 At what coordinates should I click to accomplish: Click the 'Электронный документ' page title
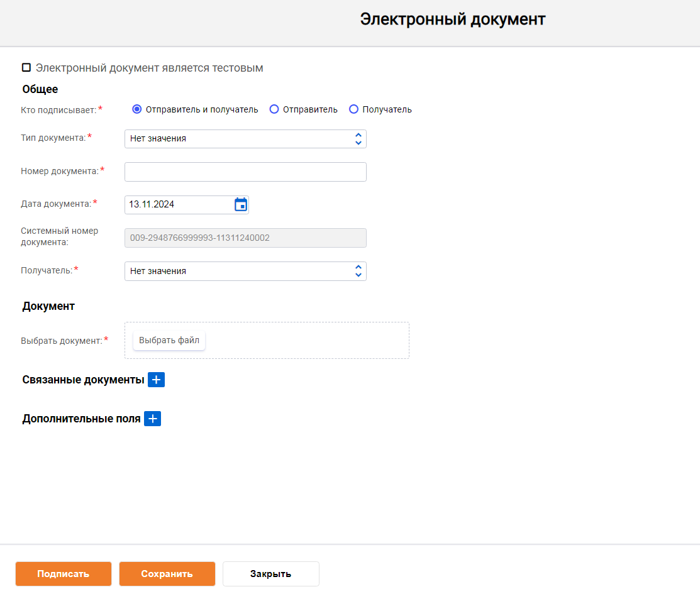452,19
